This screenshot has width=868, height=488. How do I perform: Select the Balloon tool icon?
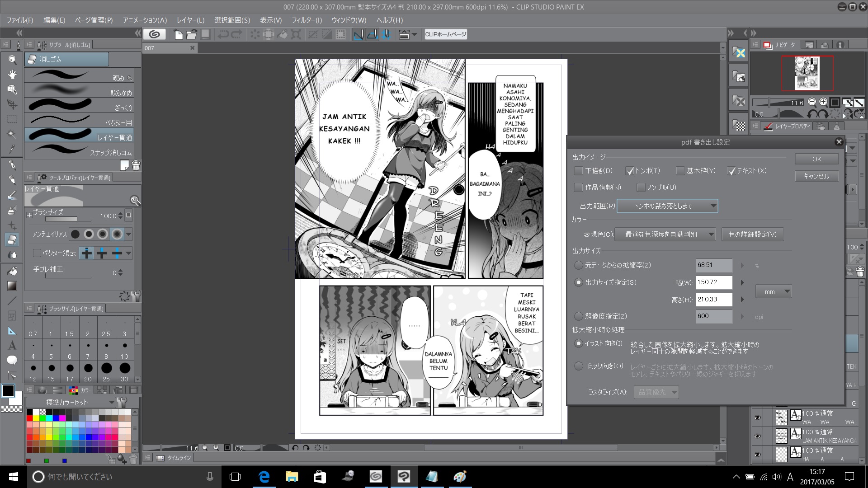[x=12, y=360]
